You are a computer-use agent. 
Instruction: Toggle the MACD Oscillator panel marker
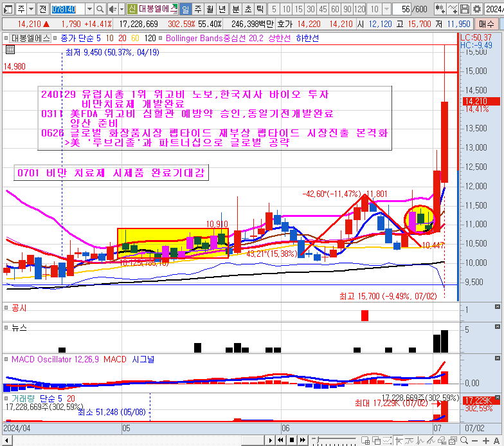6,359
